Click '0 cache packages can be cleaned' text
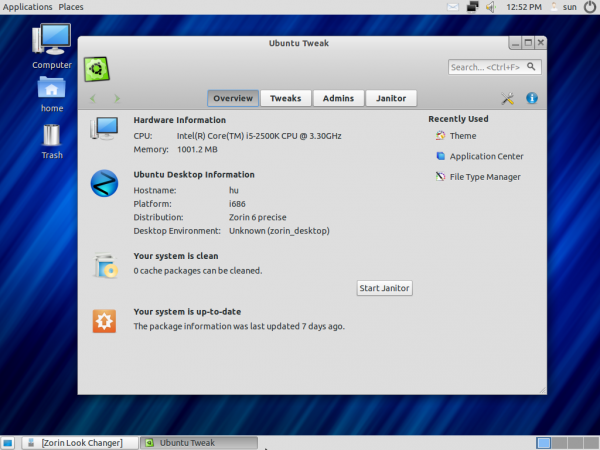 (x=198, y=271)
